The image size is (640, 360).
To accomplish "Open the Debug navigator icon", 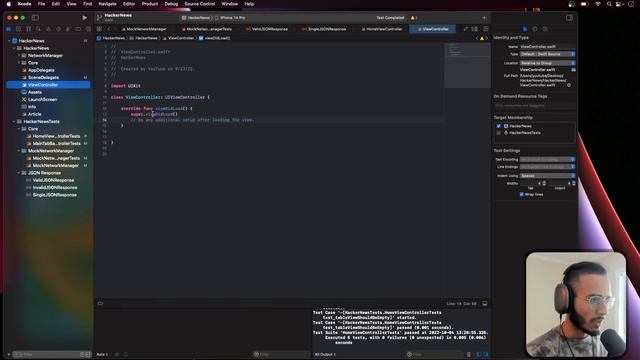I will 68,29.
